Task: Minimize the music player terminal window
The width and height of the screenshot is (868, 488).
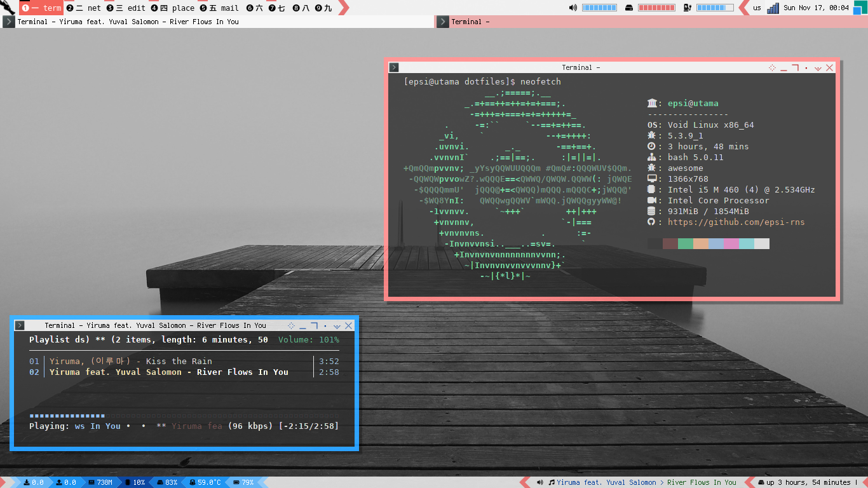Action: point(302,325)
